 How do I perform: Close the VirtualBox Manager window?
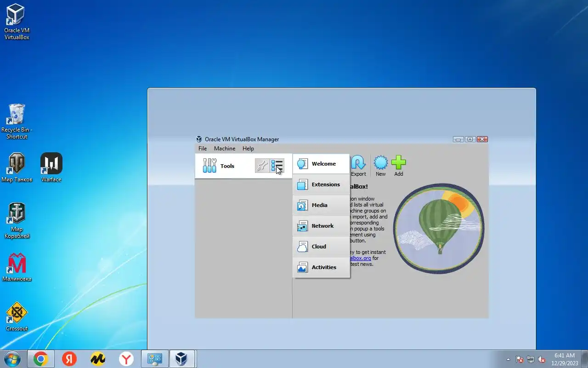(x=482, y=139)
